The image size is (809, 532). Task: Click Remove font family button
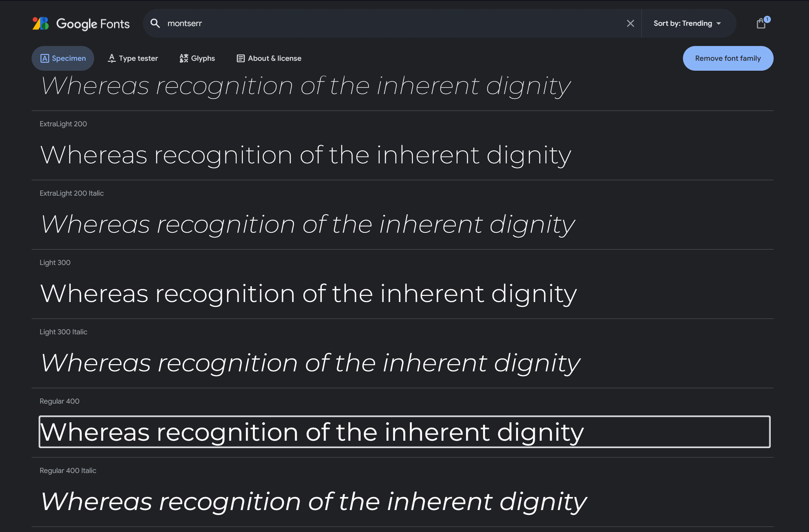[728, 58]
